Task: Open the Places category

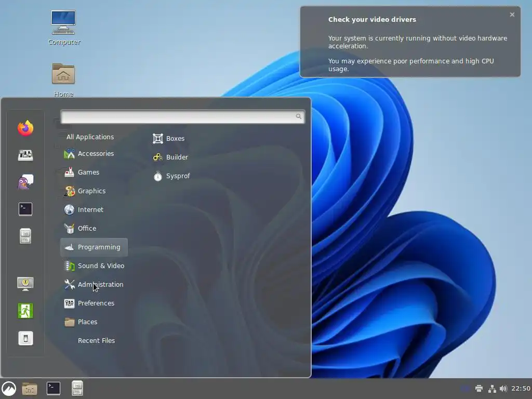Action: click(94, 322)
